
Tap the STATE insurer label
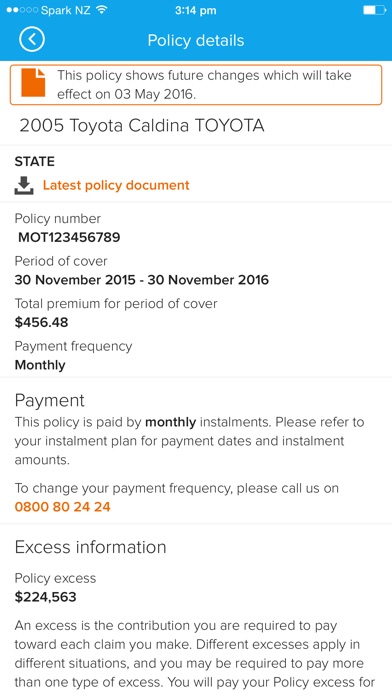tap(35, 162)
